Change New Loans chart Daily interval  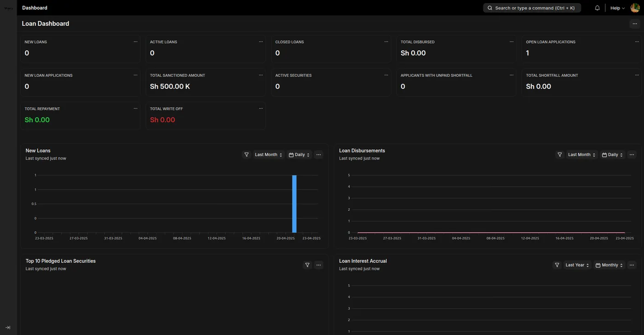coord(299,155)
